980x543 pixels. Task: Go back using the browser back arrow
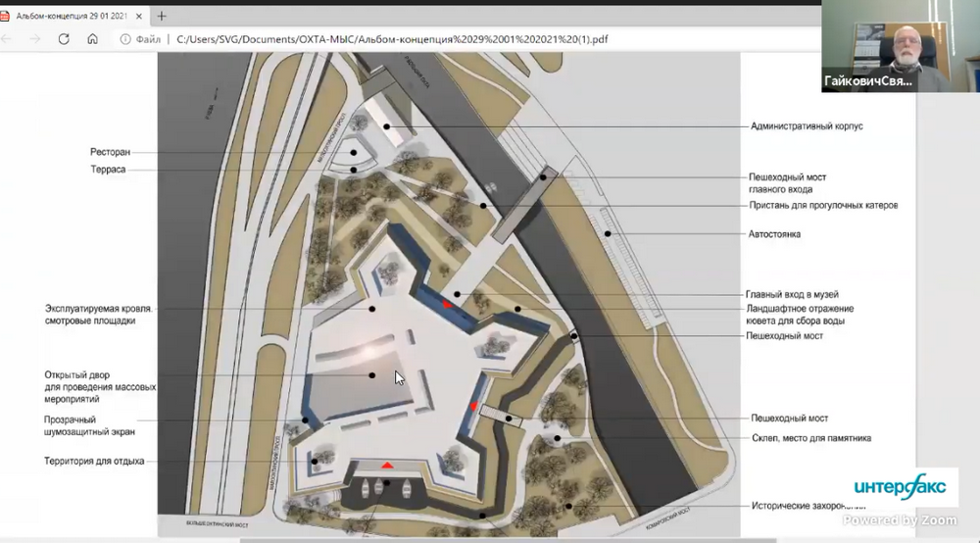(x=11, y=39)
